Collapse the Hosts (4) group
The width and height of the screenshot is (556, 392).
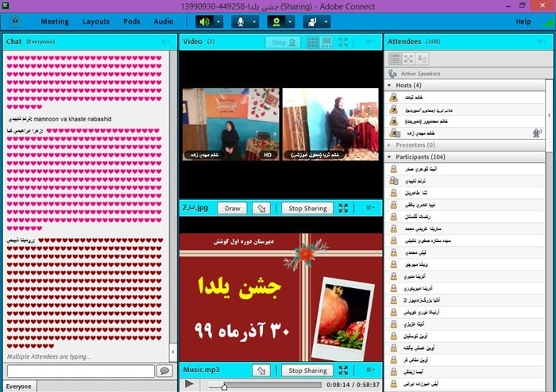click(x=389, y=85)
